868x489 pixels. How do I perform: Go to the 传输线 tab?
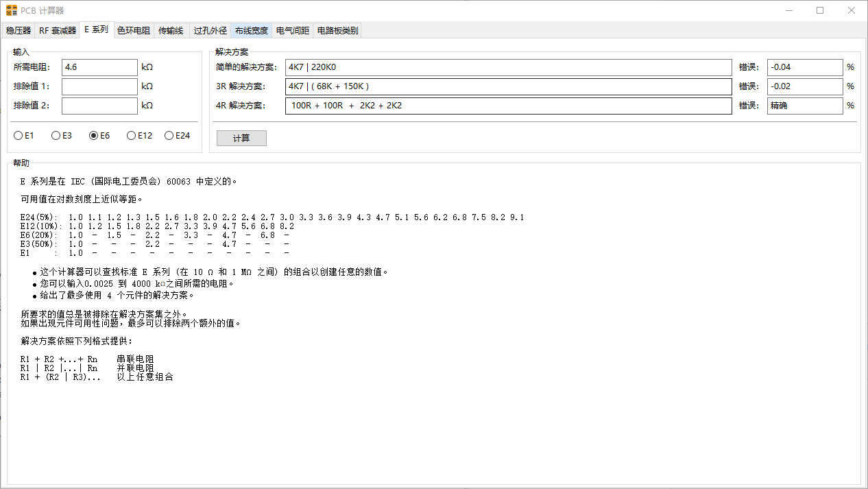pos(171,31)
